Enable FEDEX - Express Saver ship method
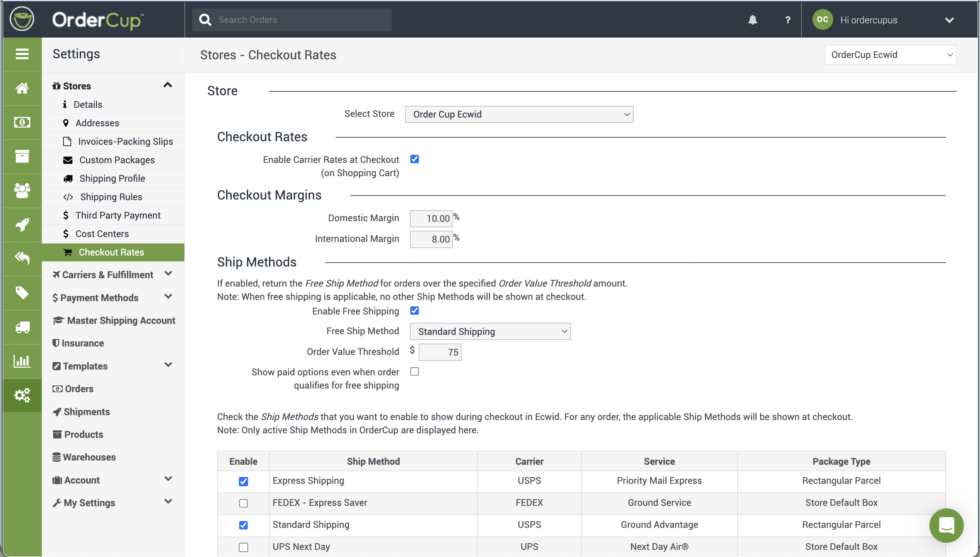Image resolution: width=980 pixels, height=557 pixels. click(243, 503)
